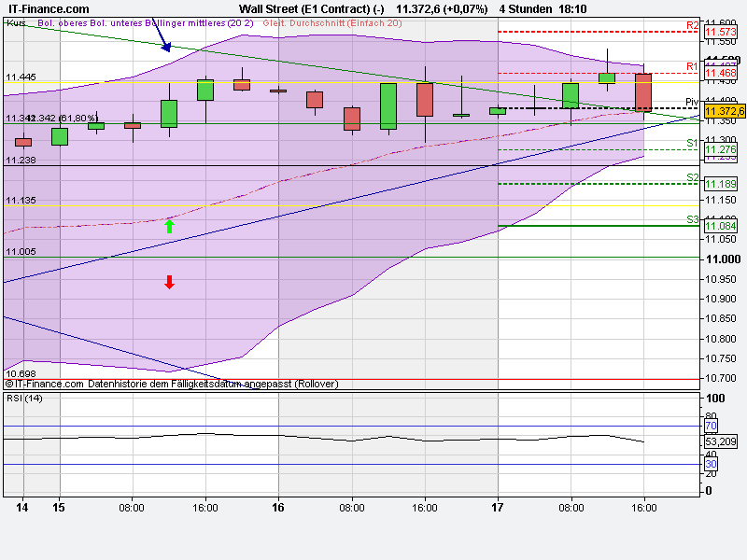Select the Piv pivot level label

coord(690,101)
